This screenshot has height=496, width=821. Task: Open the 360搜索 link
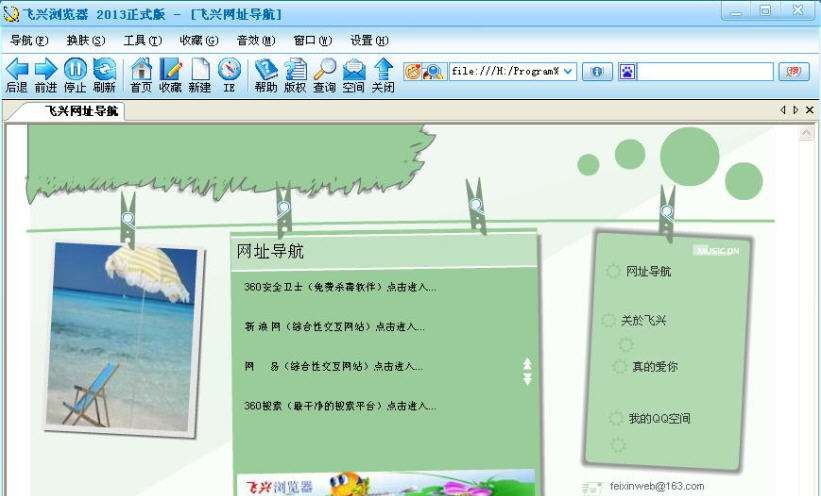coord(340,406)
